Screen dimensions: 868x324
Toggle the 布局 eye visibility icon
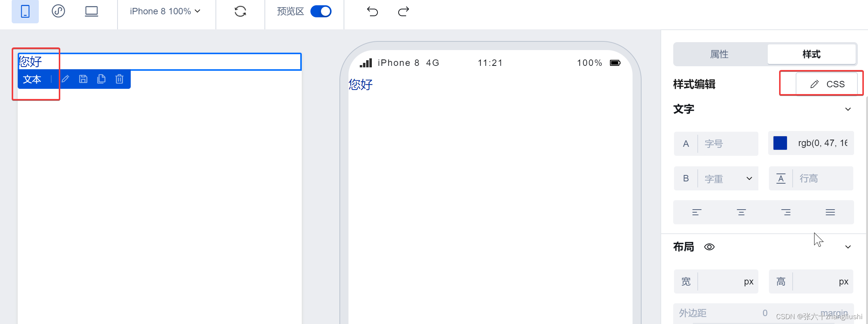point(709,247)
